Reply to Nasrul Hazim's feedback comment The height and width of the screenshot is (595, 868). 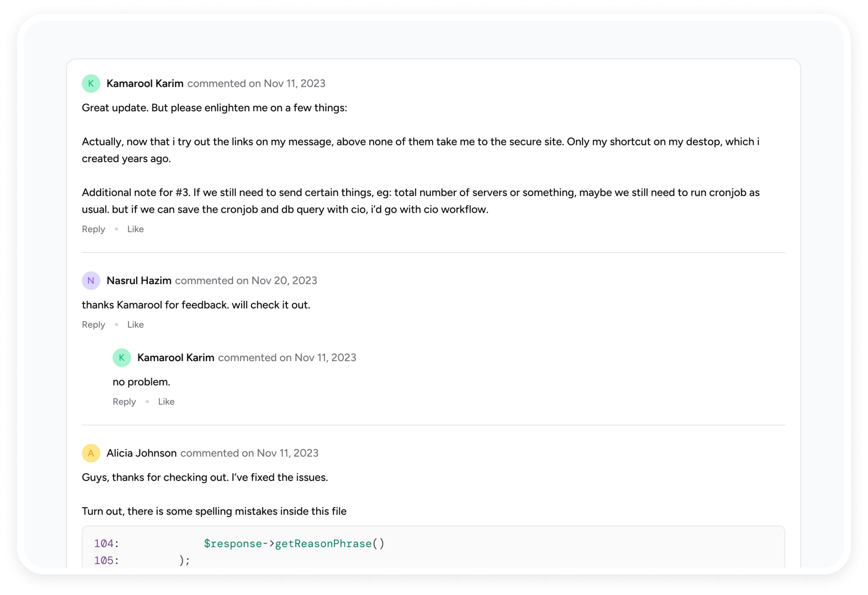coord(93,325)
